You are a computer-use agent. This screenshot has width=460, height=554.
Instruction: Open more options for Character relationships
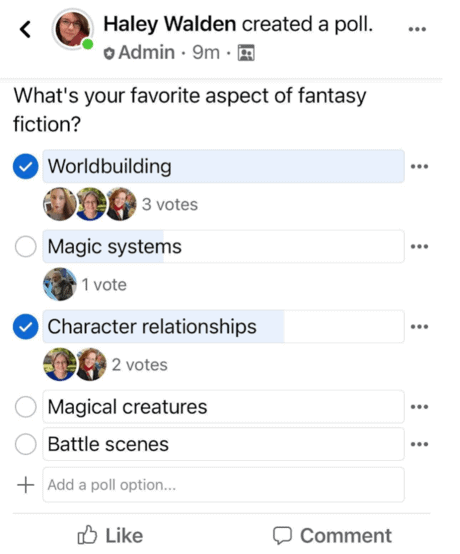(419, 326)
